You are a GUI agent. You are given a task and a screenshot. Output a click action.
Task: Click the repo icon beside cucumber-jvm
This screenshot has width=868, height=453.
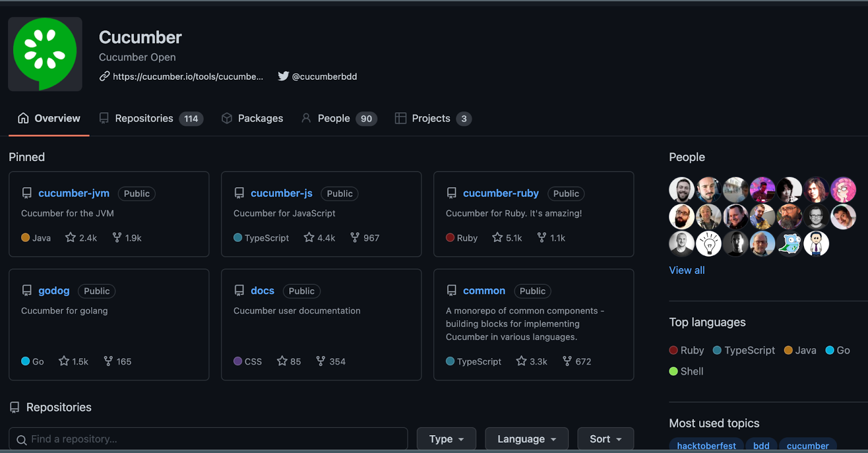pyautogui.click(x=27, y=193)
